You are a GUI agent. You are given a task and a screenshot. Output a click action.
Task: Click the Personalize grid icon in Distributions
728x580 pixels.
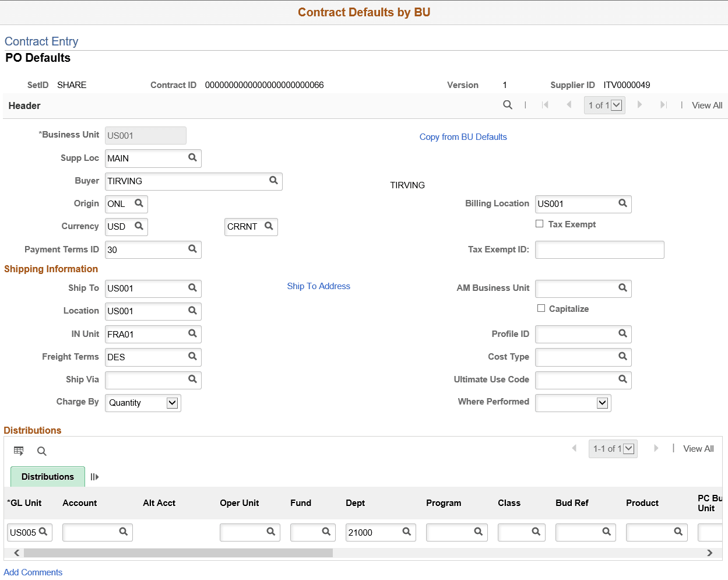click(x=19, y=450)
